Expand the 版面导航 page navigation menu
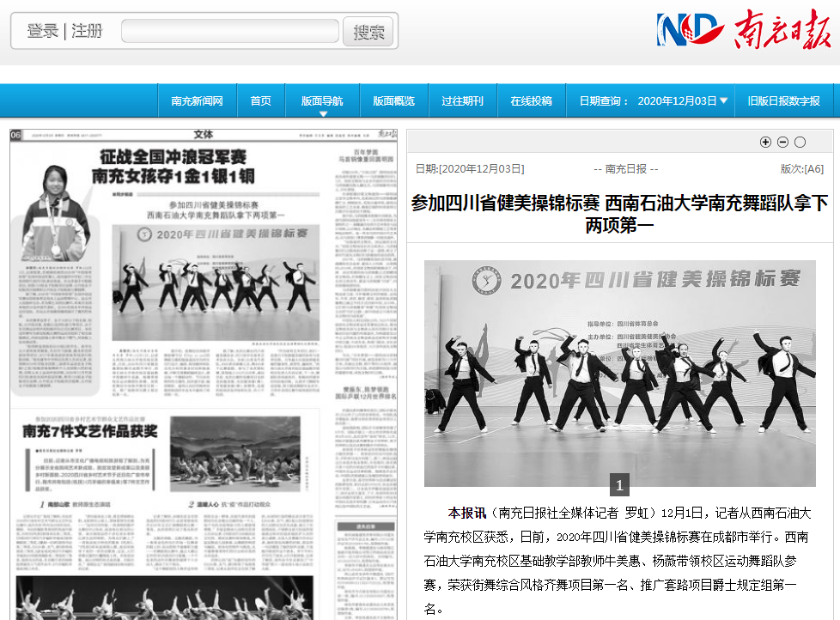This screenshot has height=620, width=840. (322, 101)
